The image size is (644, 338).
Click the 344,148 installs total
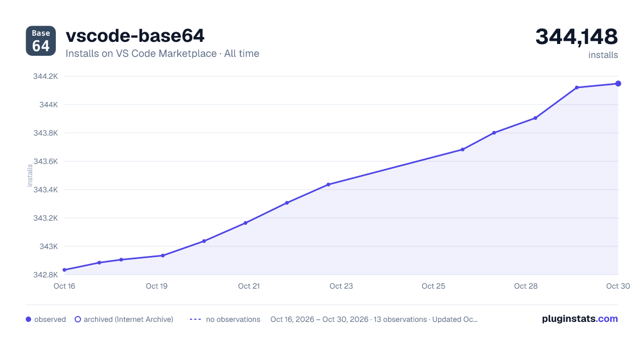pos(576,37)
